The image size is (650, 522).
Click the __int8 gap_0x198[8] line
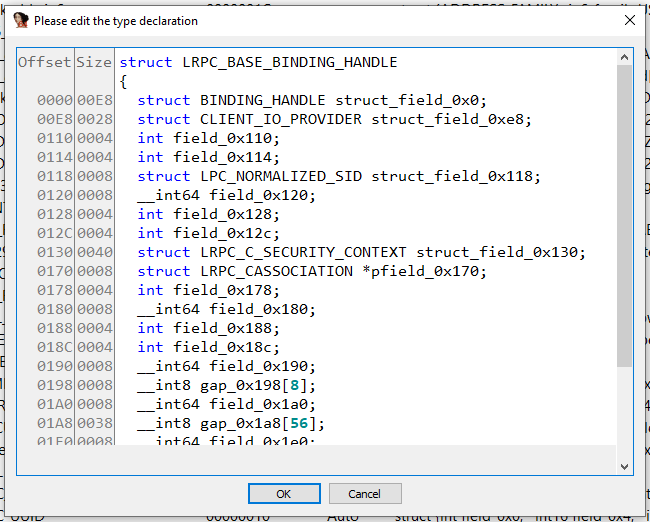(x=226, y=386)
